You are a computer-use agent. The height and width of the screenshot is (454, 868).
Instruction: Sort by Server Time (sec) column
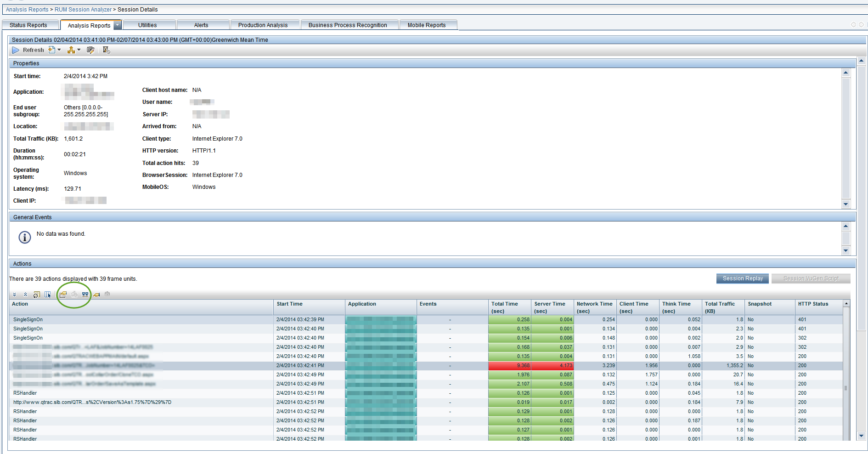click(x=552, y=307)
